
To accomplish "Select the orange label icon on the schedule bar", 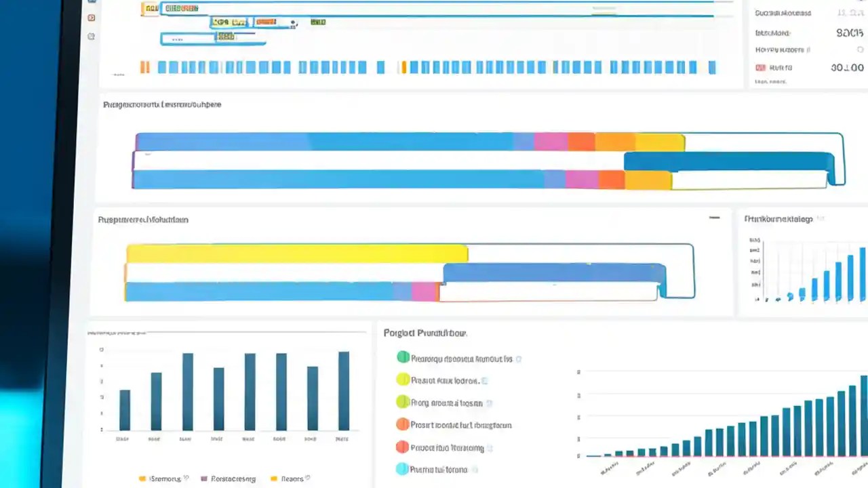I will pos(266,21).
